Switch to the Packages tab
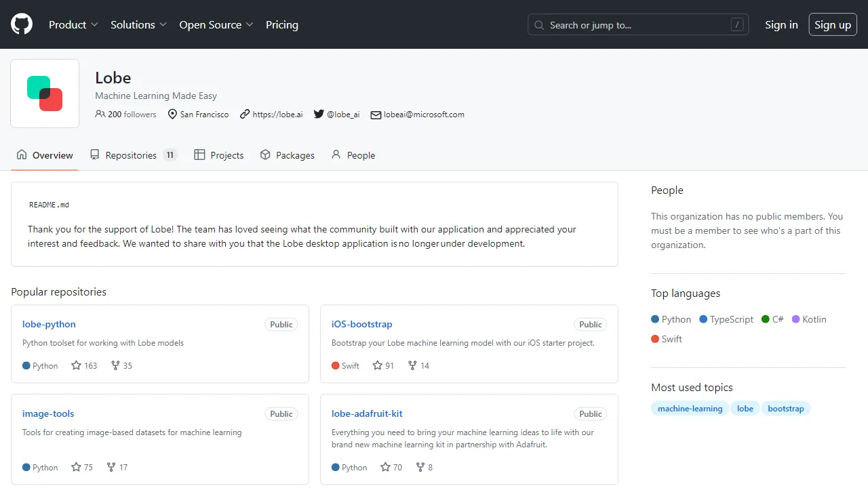The image size is (868, 488). coord(288,155)
